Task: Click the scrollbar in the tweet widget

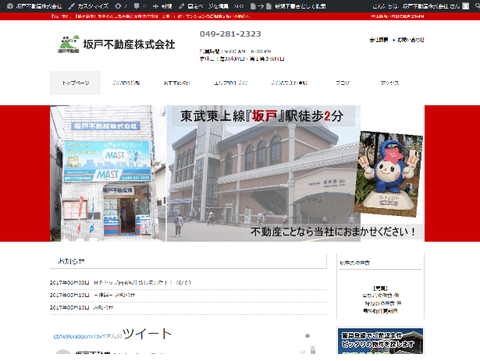Action: pyautogui.click(x=313, y=350)
